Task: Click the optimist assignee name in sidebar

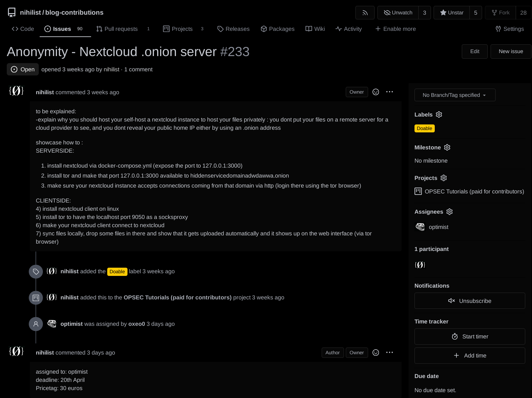Action: point(439,227)
